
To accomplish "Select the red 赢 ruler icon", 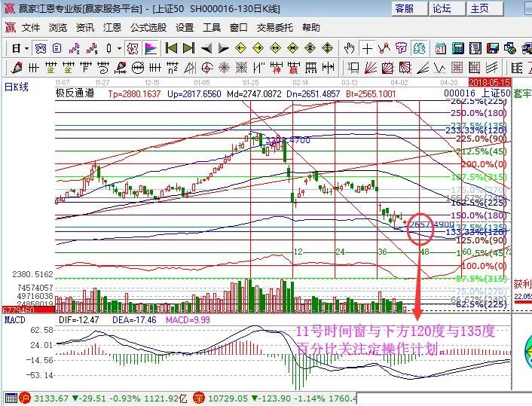I will 293,69.
